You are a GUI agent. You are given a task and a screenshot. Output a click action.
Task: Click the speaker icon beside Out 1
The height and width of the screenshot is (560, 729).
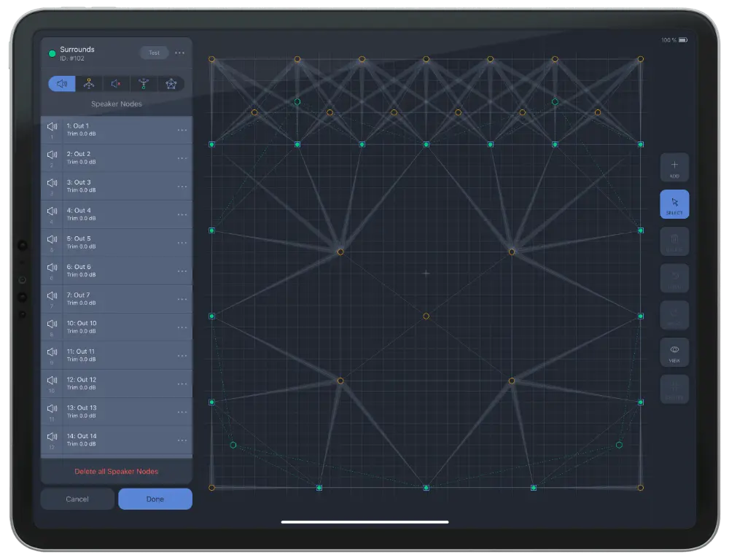52,125
